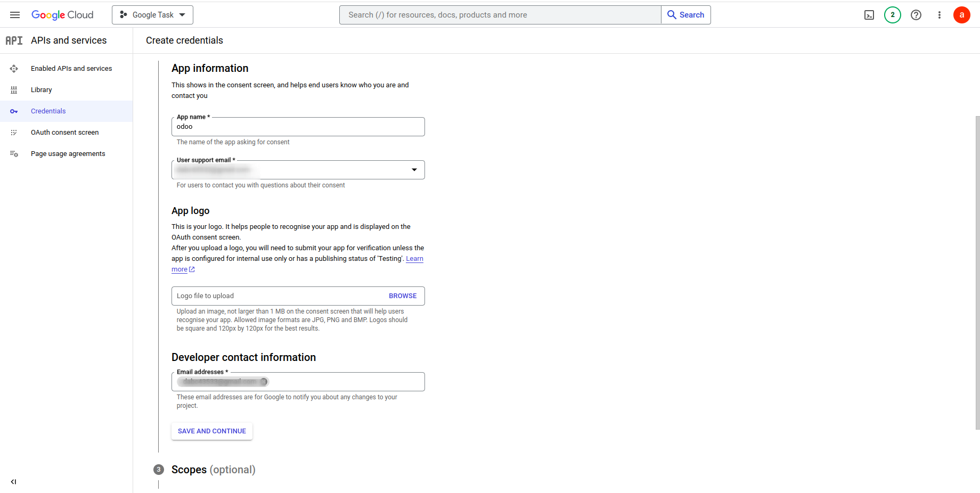Open the Library menu item

click(42, 90)
